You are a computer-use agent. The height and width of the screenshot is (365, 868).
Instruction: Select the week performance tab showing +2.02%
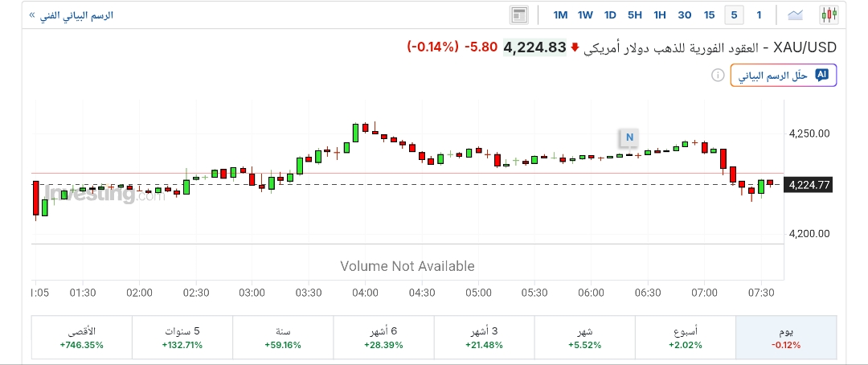pos(685,338)
